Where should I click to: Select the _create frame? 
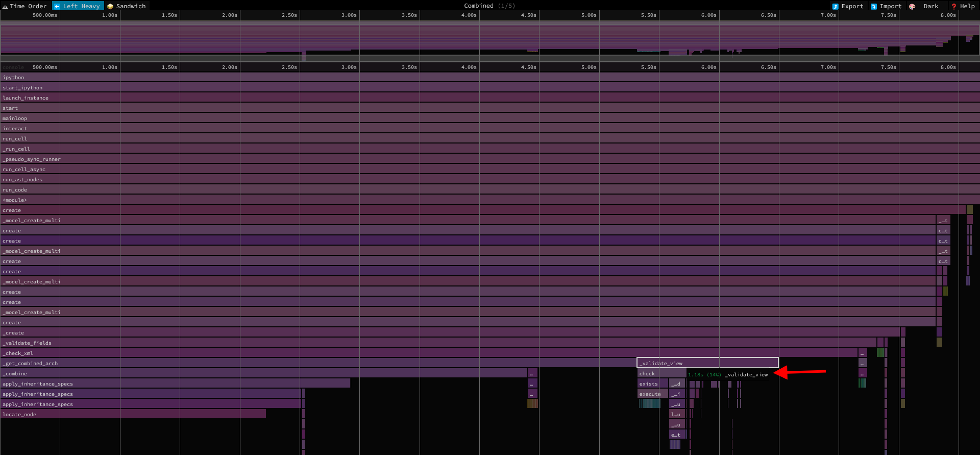point(450,332)
